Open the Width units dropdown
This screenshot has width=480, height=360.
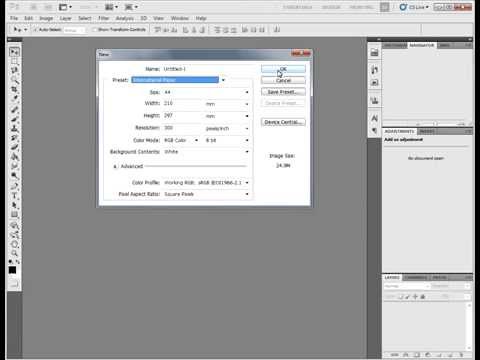point(227,104)
